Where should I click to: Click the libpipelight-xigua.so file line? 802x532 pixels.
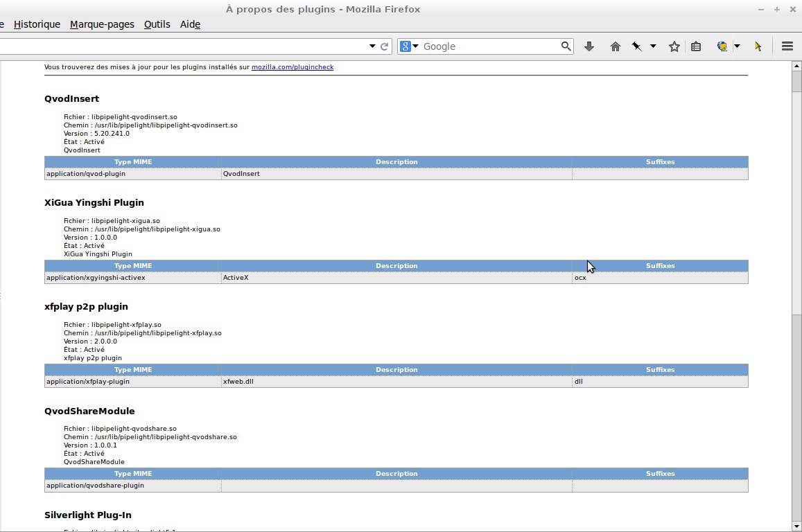pyautogui.click(x=112, y=221)
